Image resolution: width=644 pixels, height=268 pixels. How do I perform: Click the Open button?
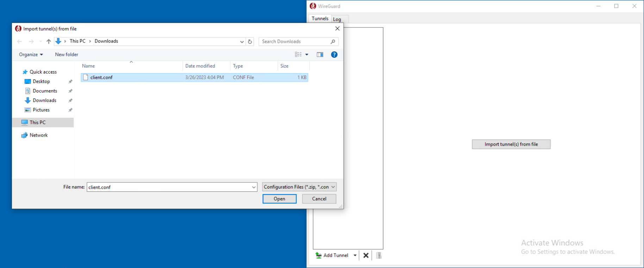pyautogui.click(x=280, y=199)
